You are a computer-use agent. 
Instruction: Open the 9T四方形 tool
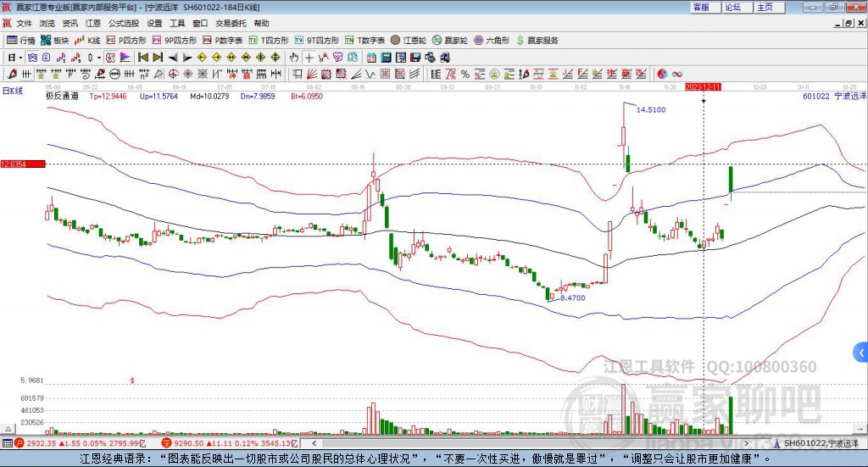pos(317,41)
